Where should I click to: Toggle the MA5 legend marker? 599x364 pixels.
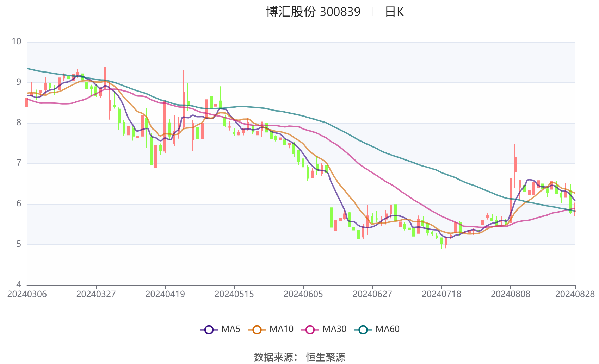pos(209,330)
